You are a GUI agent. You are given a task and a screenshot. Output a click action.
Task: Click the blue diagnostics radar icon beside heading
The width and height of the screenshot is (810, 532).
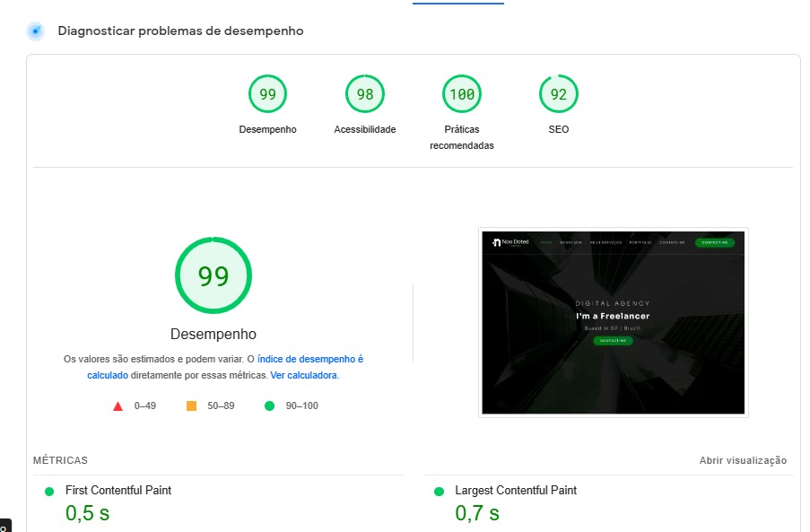(36, 31)
